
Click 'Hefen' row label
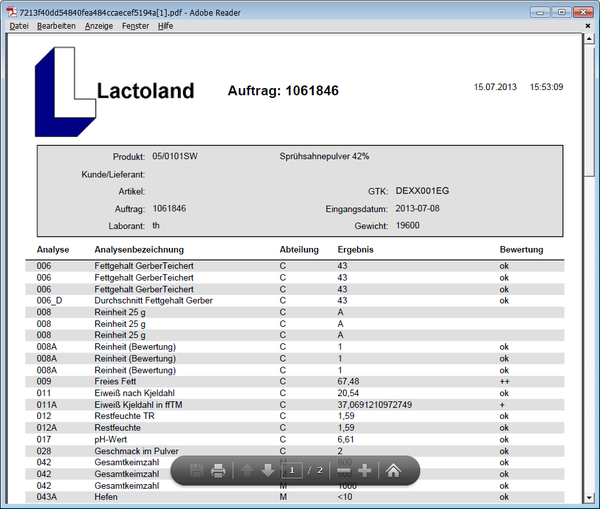click(x=106, y=497)
